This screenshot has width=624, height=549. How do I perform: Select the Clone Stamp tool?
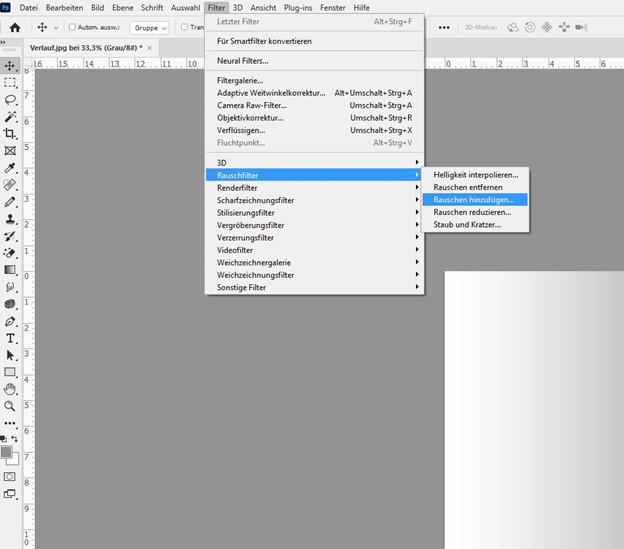pyautogui.click(x=10, y=219)
